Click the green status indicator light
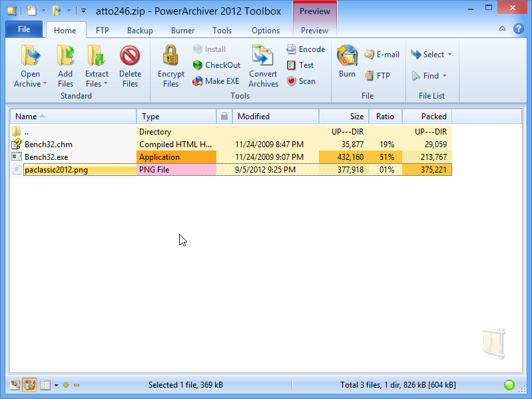This screenshot has height=399, width=532. tap(509, 385)
